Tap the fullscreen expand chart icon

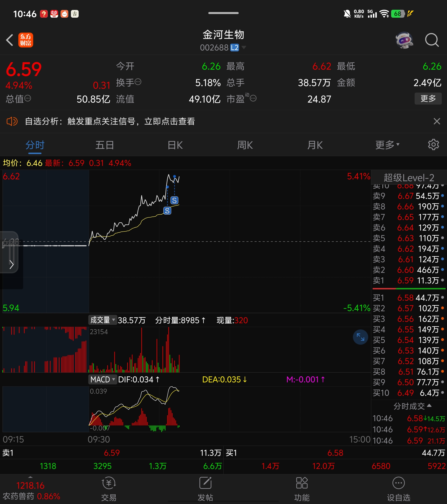360,337
